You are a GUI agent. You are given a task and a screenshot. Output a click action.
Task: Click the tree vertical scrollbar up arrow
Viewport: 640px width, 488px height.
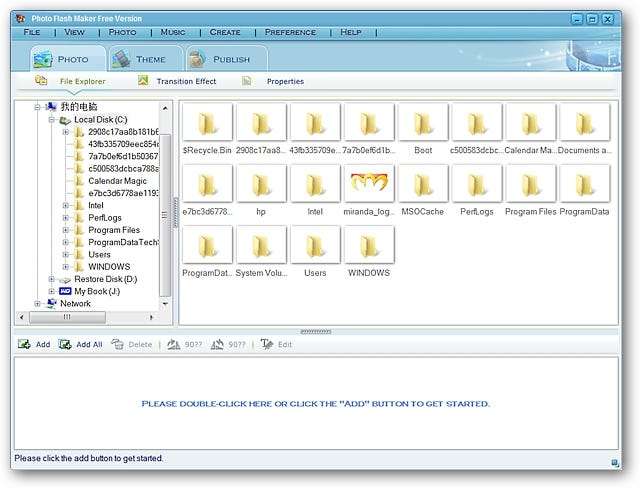165,108
